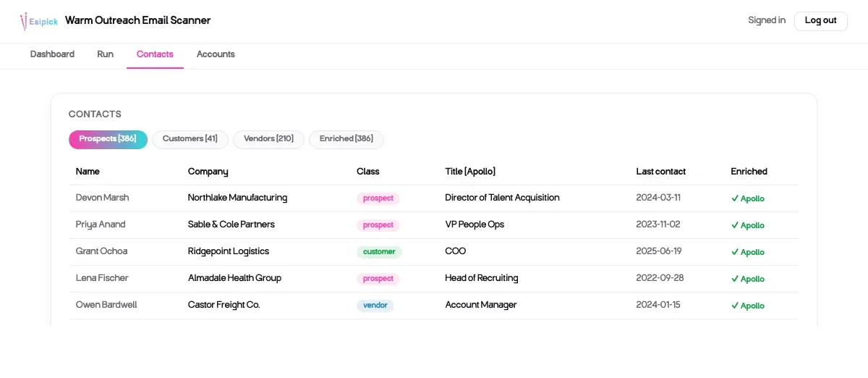This screenshot has width=868, height=378.
Task: Click the Log out button
Action: (x=821, y=21)
